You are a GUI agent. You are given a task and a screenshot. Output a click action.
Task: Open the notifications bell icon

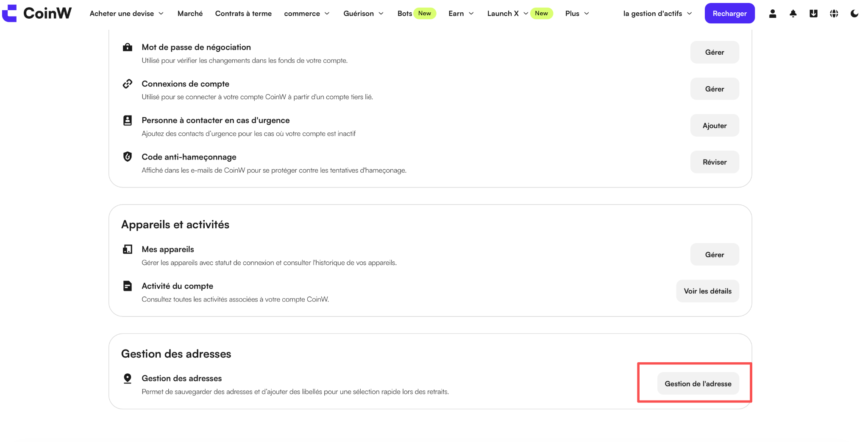pos(793,14)
